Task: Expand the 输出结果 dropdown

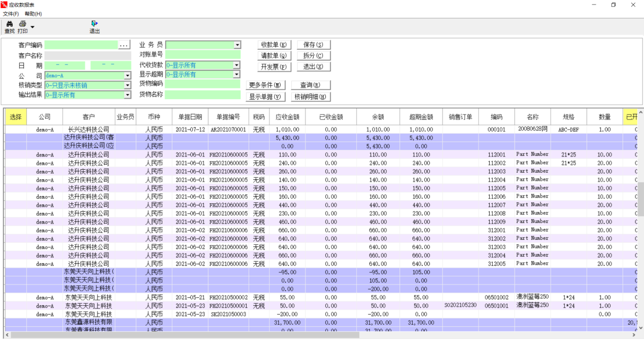Action: tap(127, 95)
